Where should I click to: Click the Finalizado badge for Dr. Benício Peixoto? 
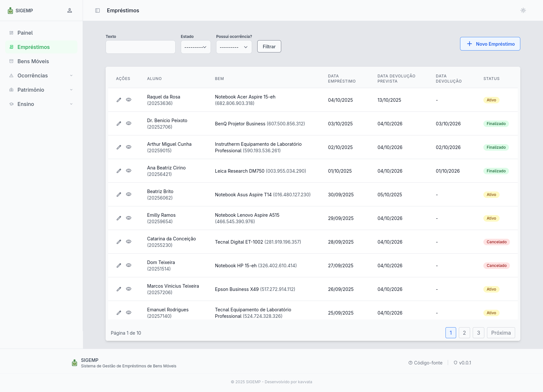tap(496, 124)
